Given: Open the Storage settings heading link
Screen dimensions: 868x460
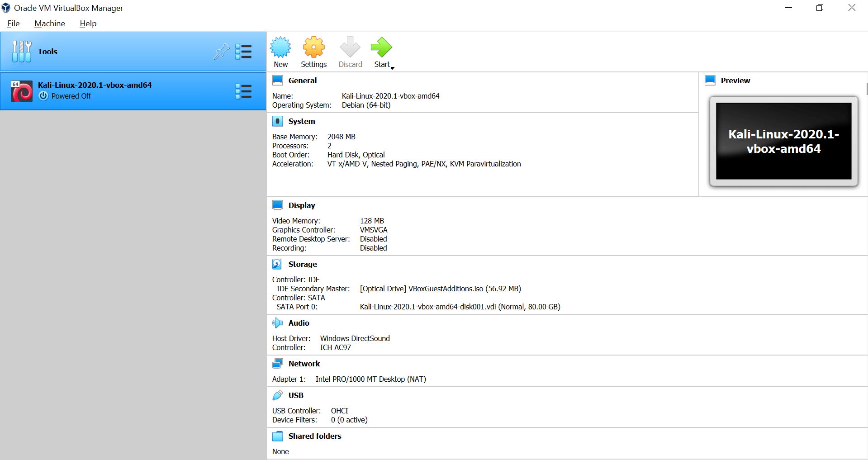Looking at the screenshot, I should coord(303,264).
